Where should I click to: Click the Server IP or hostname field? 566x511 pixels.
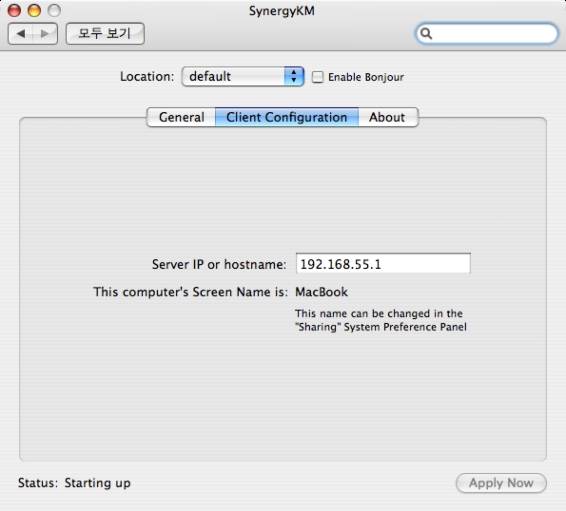pos(383,264)
